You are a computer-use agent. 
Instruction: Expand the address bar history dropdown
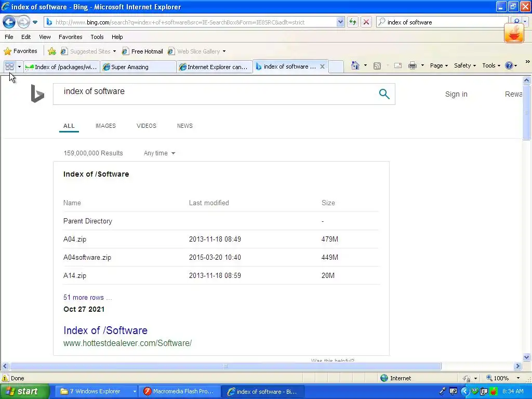click(x=340, y=22)
